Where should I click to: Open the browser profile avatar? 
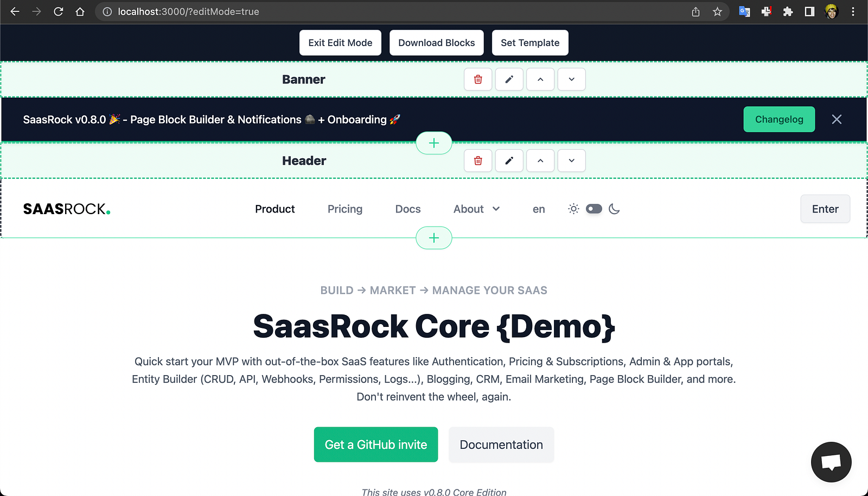click(x=831, y=11)
